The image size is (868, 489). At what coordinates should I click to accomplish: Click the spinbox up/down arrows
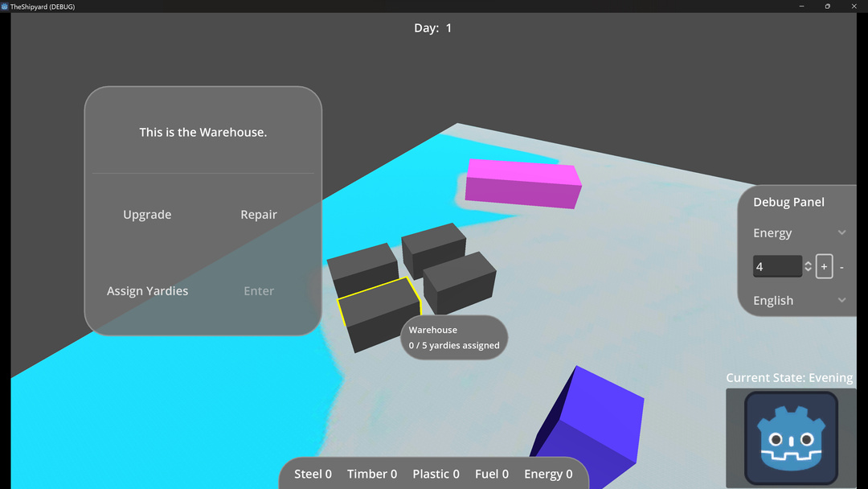[808, 266]
